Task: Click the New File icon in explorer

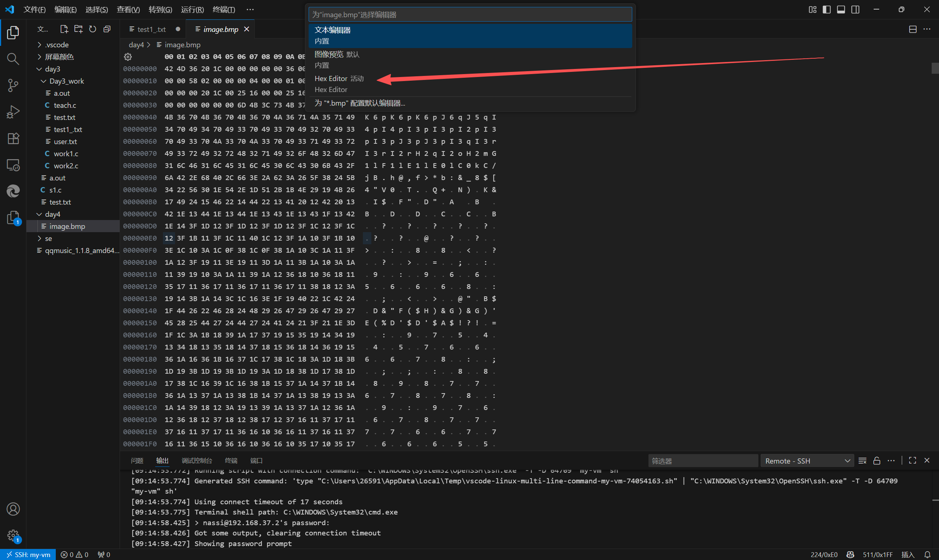Action: (64, 29)
